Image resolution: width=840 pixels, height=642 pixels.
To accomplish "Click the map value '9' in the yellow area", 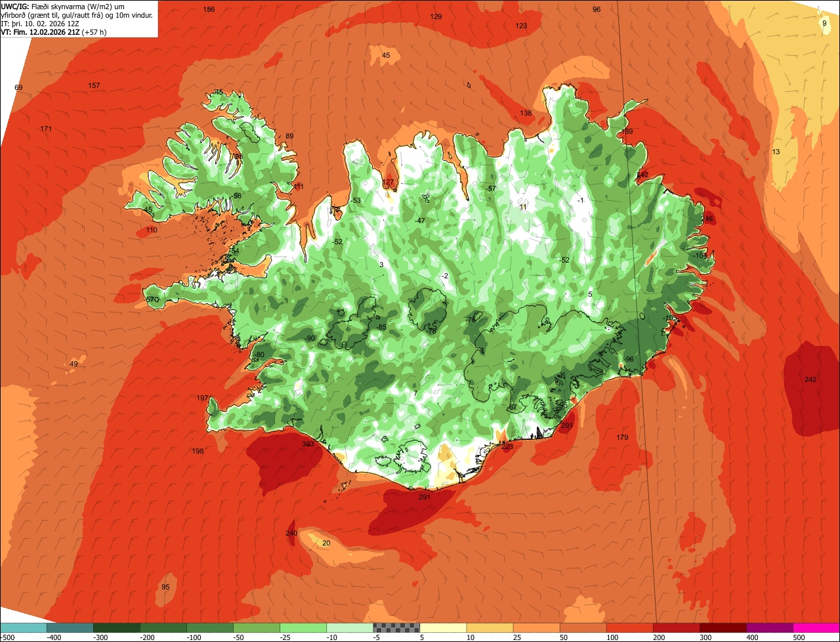I will pos(824,23).
